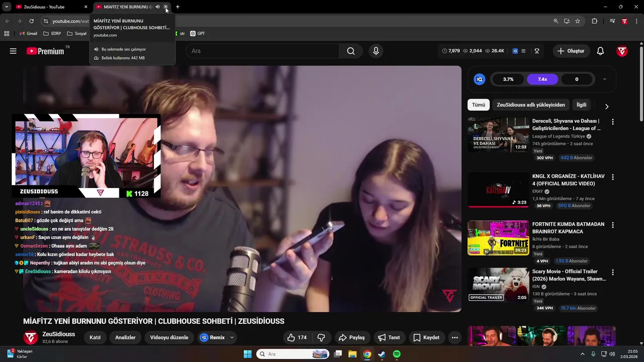Click the vidIQ list icon in stats bar
The height and width of the screenshot is (362, 644).
click(523, 51)
